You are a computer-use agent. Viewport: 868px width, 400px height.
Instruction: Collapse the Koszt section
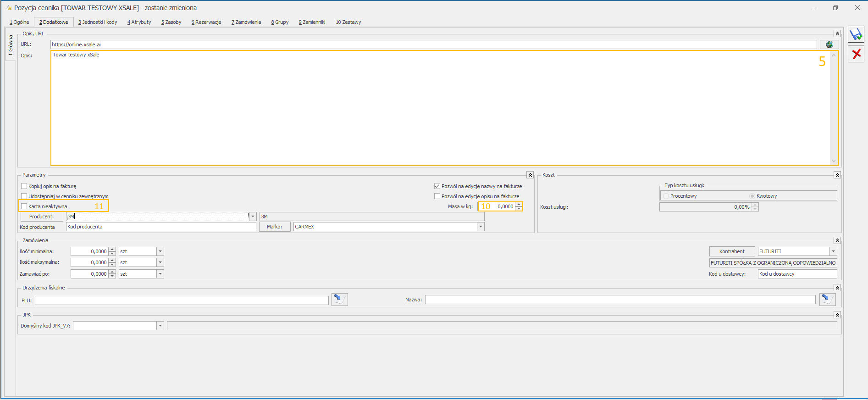837,175
